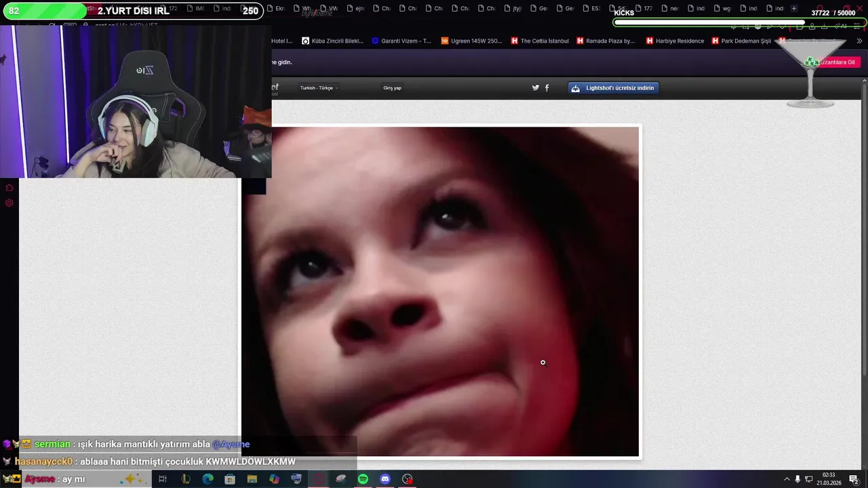Viewport: 868px width, 488px height.
Task: Open Microsoft Store from the taskbar
Action: tap(230, 479)
